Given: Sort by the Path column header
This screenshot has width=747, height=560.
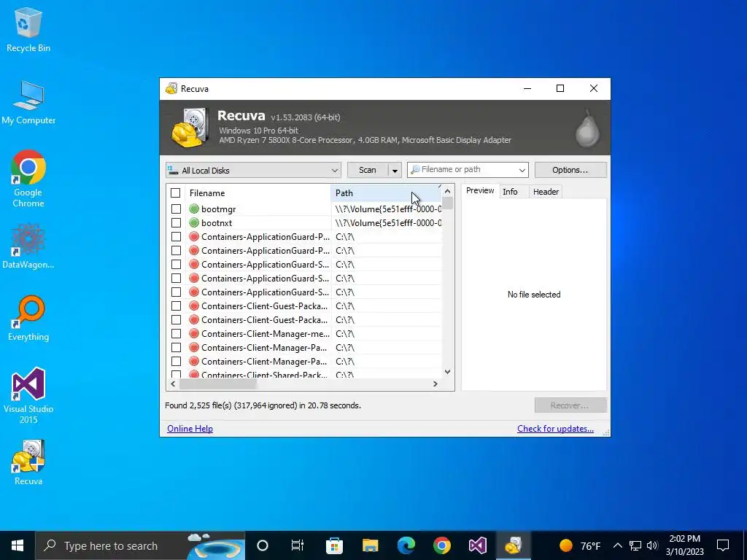Looking at the screenshot, I should (386, 192).
